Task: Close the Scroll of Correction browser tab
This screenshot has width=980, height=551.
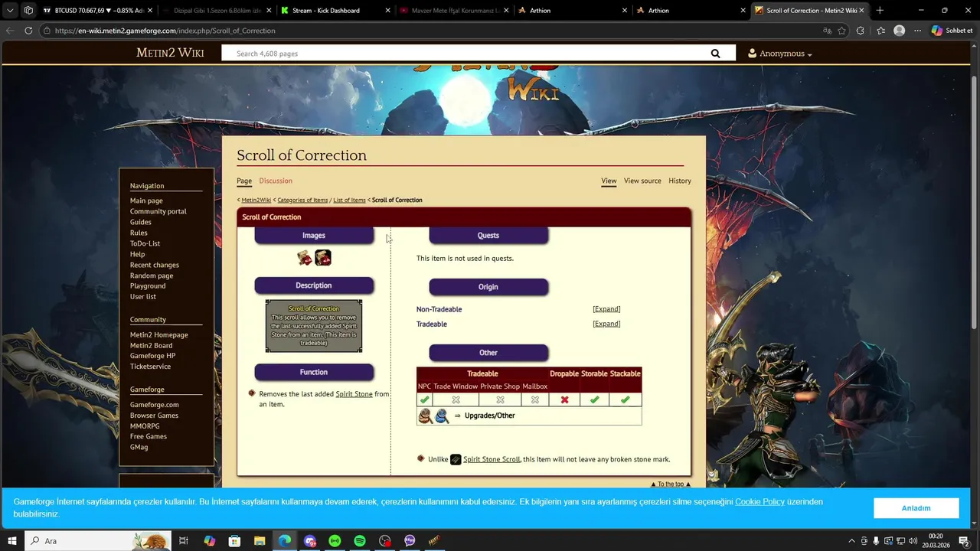Action: click(x=862, y=11)
